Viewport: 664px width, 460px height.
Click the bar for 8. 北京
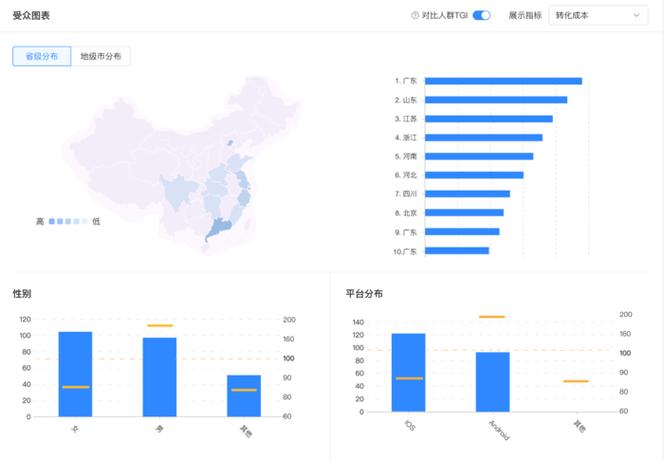tap(464, 213)
